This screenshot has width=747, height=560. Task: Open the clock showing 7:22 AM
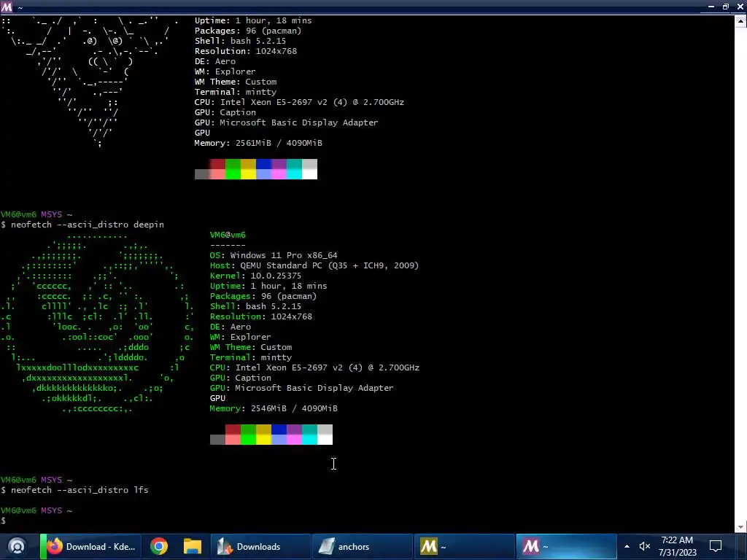coord(677,546)
